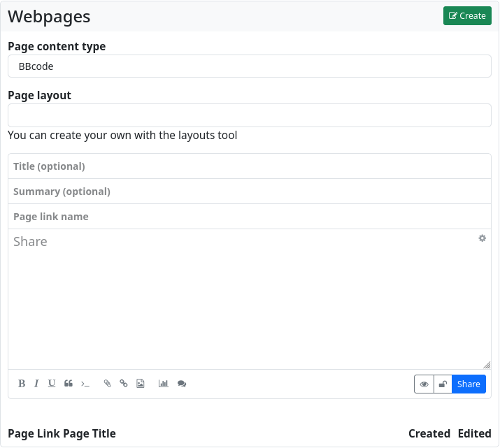The image size is (500, 448).
Task: Attach a file with the paperclip icon
Action: [107, 384]
